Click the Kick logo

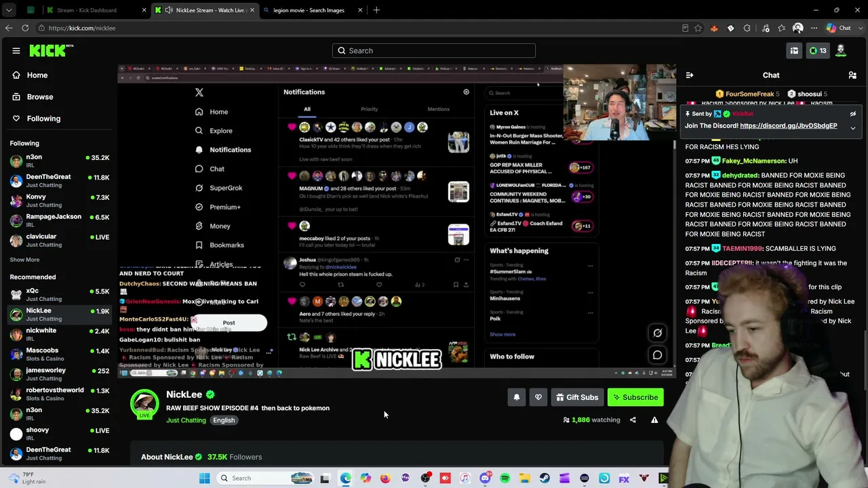pyautogui.click(x=51, y=50)
